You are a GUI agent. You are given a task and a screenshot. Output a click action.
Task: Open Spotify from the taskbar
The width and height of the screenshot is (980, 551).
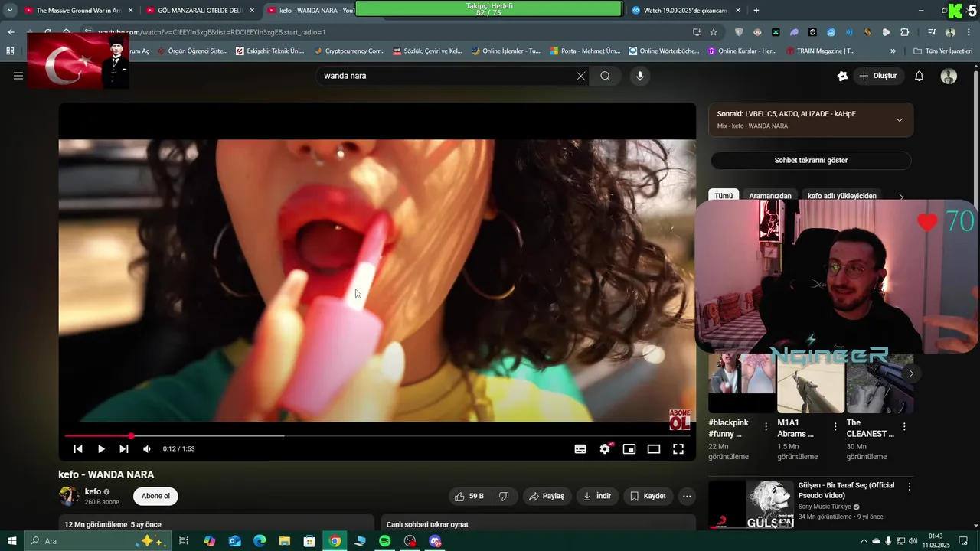click(385, 541)
